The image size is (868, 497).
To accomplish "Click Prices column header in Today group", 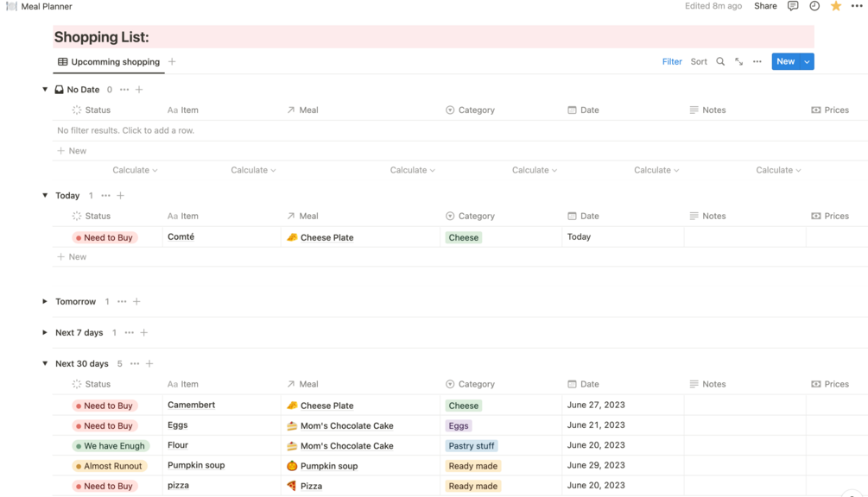I will [830, 217].
